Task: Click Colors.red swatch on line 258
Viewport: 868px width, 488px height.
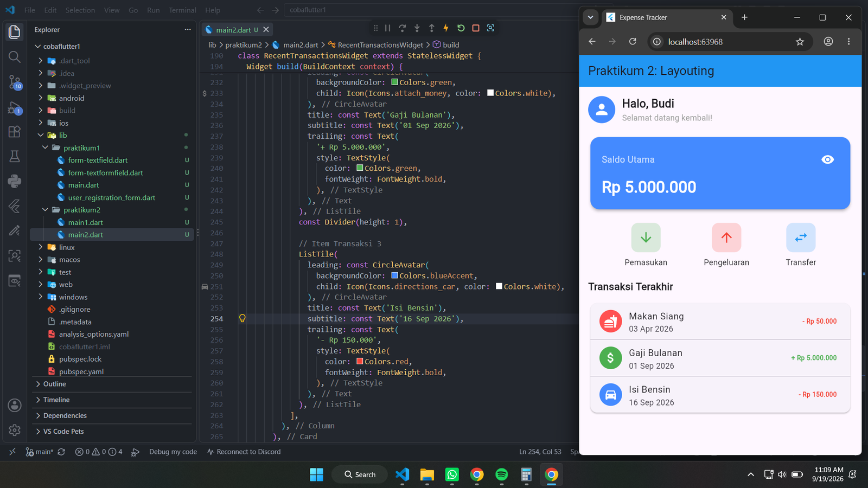Action: [x=360, y=362]
